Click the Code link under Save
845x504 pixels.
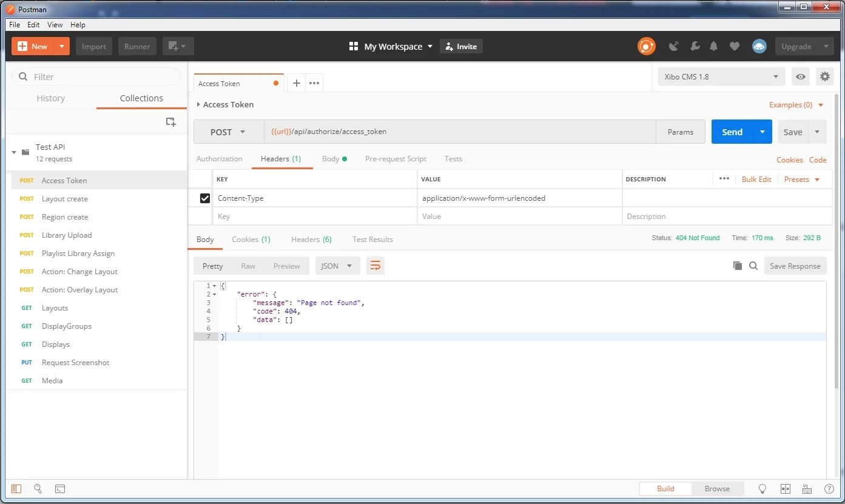pos(818,160)
